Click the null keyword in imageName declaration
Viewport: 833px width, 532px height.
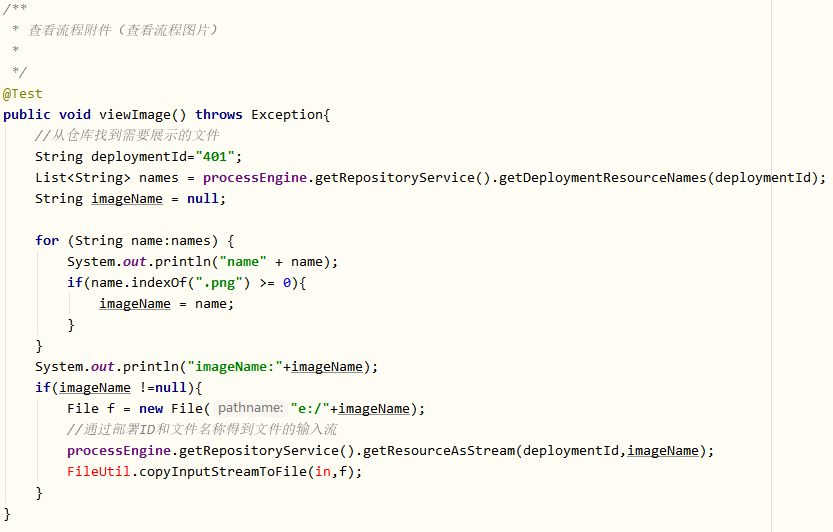(x=203, y=199)
